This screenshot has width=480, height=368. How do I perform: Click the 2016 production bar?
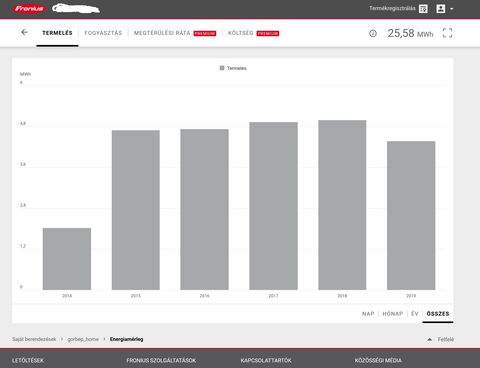click(x=205, y=209)
